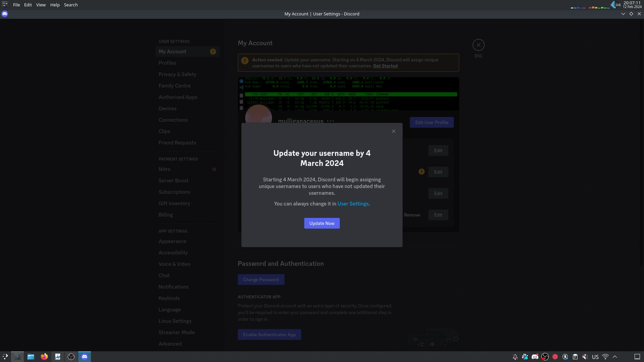Click the Discord tray icon

coord(535,357)
